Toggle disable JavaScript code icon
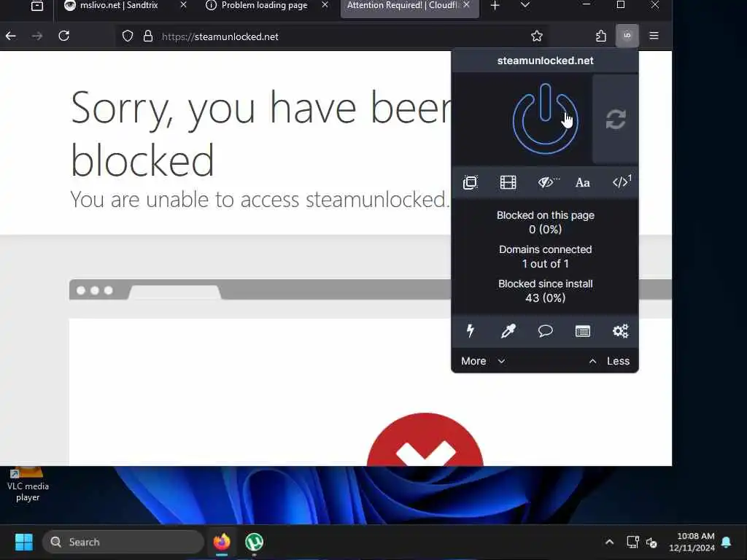Screen dimensions: 747x560 [622, 182]
